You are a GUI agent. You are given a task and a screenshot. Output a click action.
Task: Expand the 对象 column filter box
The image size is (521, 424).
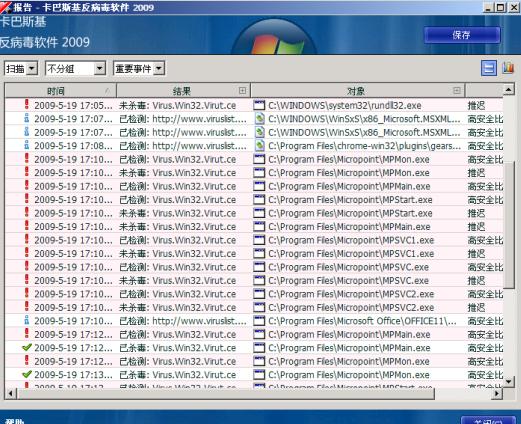[x=457, y=90]
